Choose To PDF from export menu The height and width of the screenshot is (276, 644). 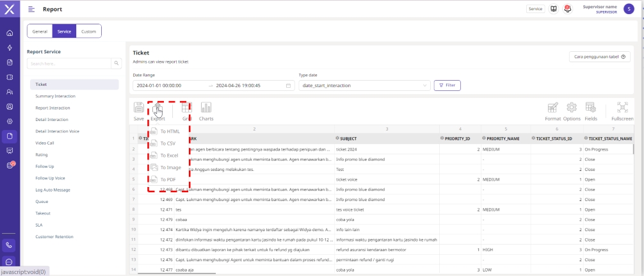pyautogui.click(x=168, y=179)
